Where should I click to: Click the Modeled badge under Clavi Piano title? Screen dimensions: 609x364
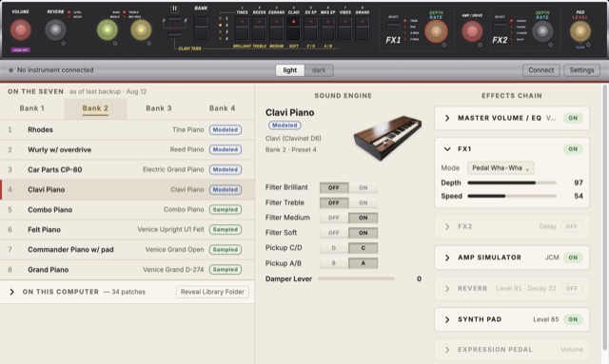coord(285,125)
